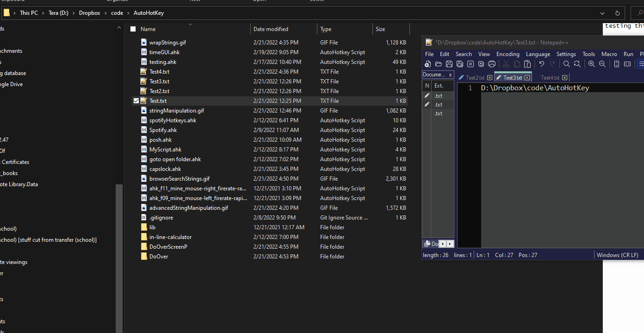Click the Close All toolbar icon in Notepad++
644x333 pixels.
[x=481, y=64]
